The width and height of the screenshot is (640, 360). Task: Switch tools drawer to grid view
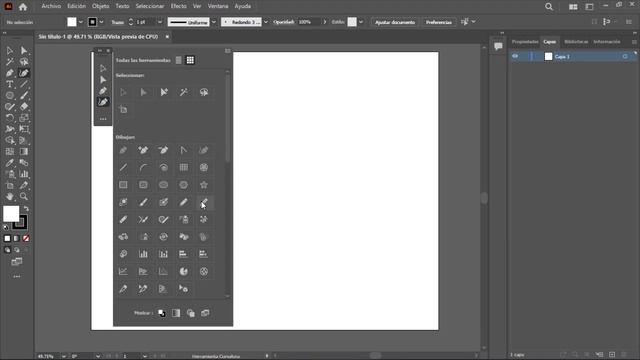pos(190,60)
